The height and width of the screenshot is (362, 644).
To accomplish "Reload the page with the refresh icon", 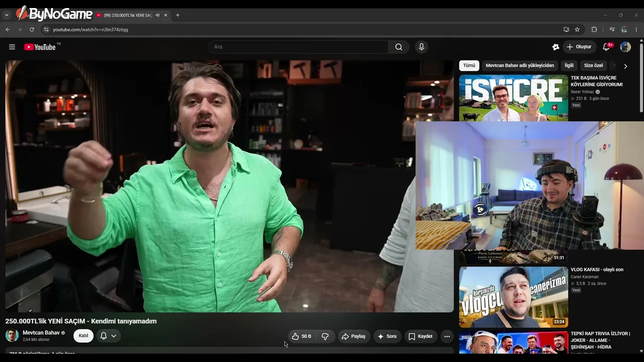I will (x=32, y=29).
